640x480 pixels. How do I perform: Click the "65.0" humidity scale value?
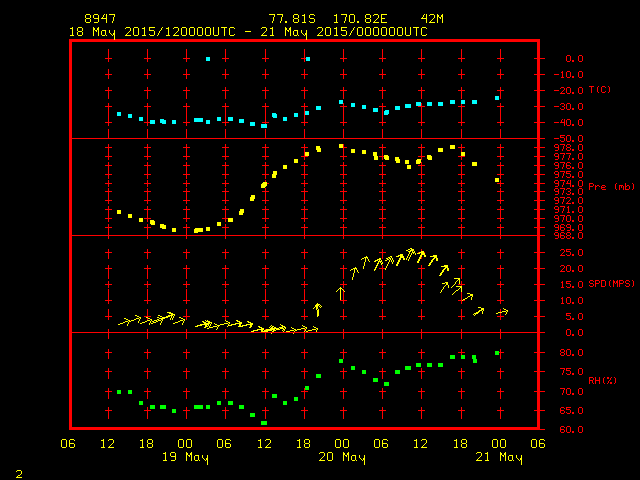[571, 411]
